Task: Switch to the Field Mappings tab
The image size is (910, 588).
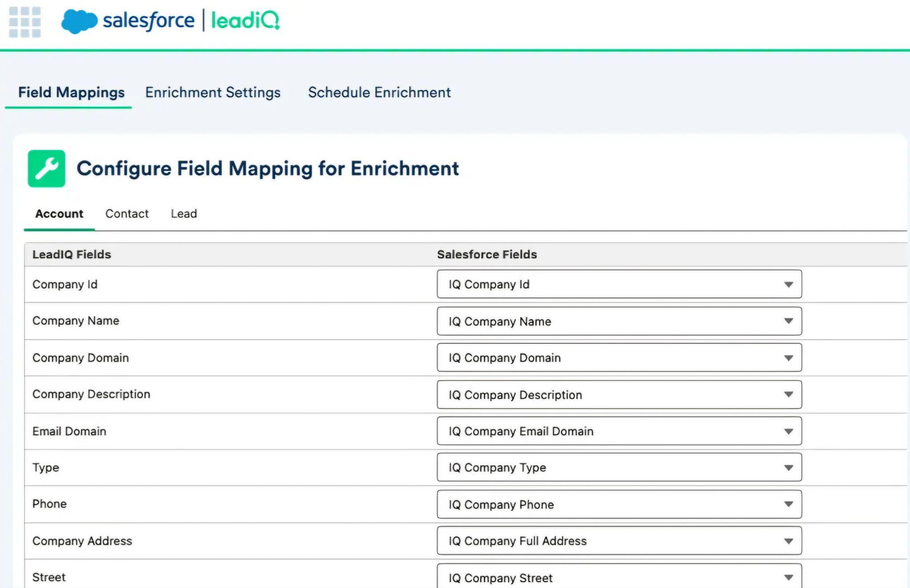Action: click(x=71, y=92)
